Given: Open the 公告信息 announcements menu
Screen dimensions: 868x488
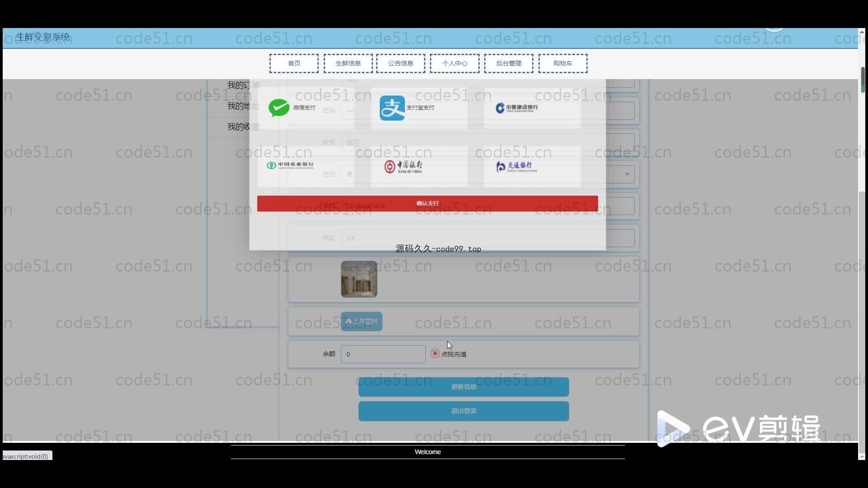Looking at the screenshot, I should (401, 63).
